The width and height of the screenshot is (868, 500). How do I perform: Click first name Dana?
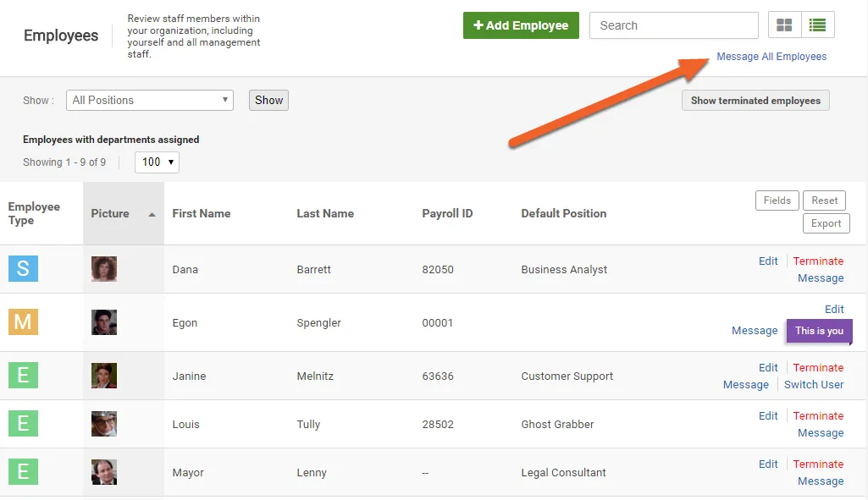click(x=185, y=269)
